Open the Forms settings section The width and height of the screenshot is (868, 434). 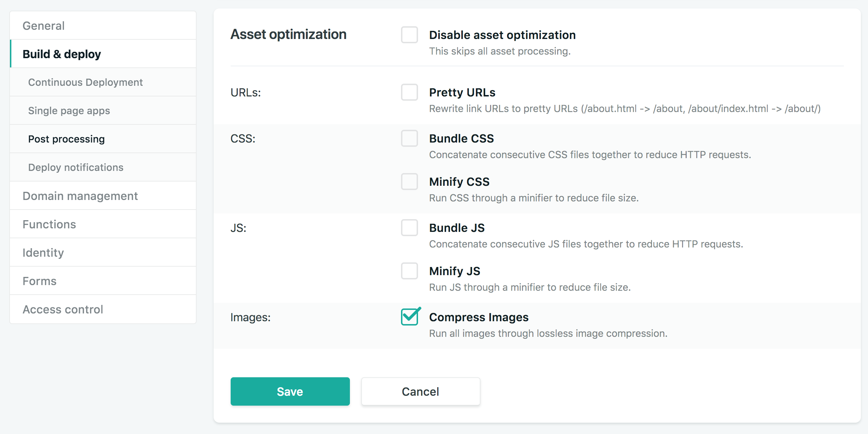[x=39, y=281]
